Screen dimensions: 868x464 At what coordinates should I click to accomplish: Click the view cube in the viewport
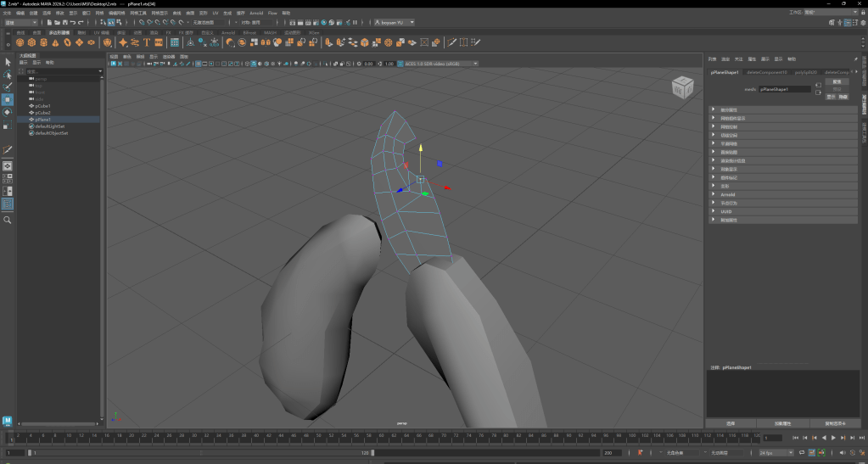click(x=681, y=87)
